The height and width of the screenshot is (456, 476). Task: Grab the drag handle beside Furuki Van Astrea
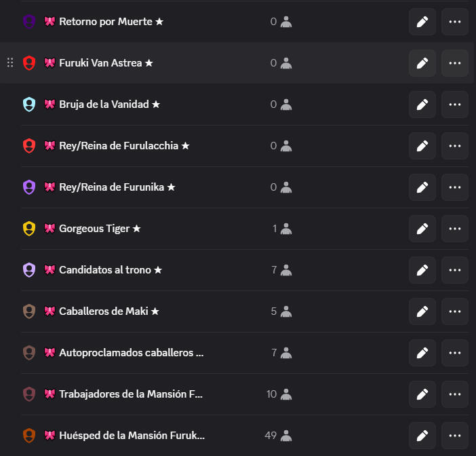point(10,62)
